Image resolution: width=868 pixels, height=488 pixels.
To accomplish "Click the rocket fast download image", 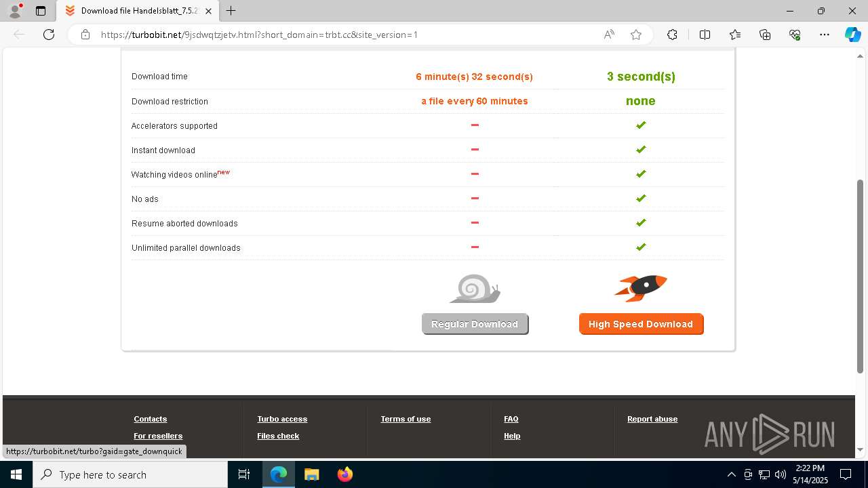I will (641, 288).
